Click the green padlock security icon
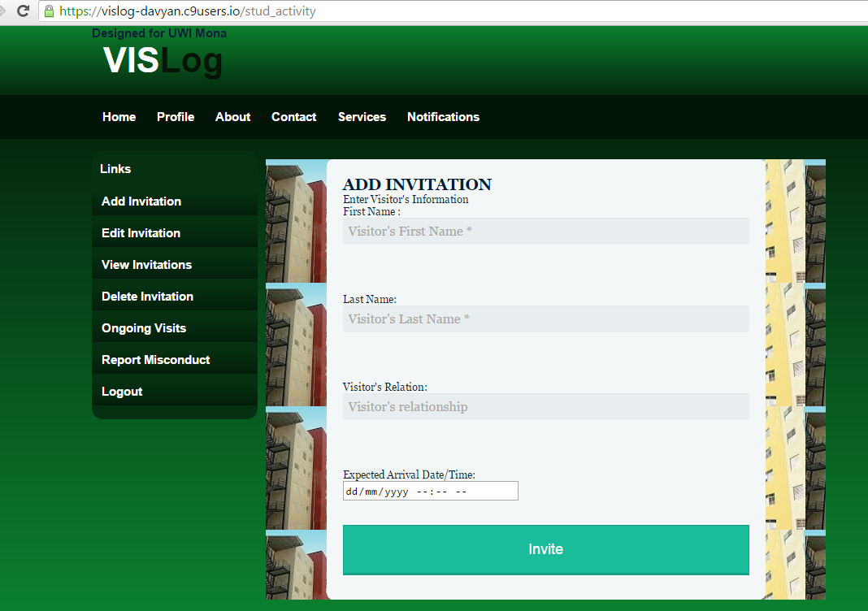Viewport: 868px width, 611px height. click(x=49, y=11)
